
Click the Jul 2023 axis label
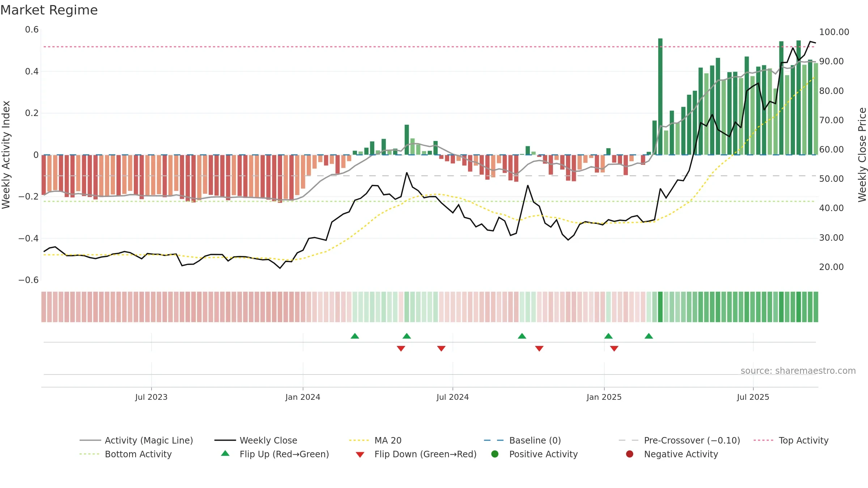click(151, 397)
